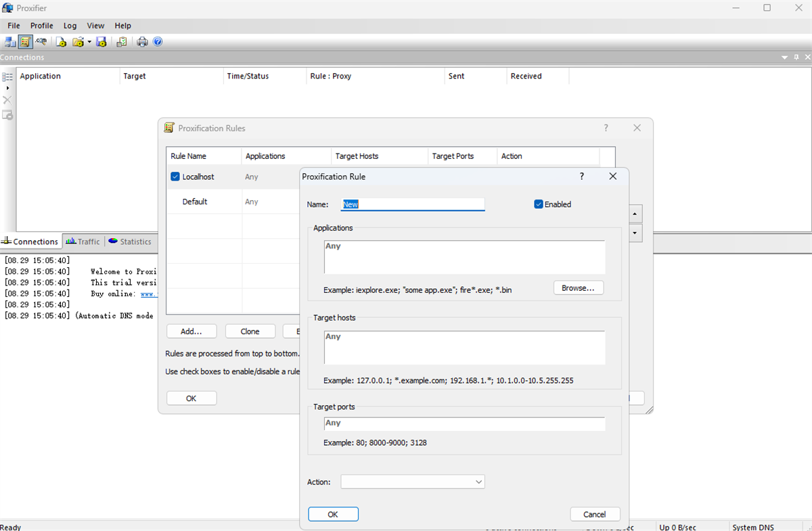Screen dimensions: 812x531
Task: Uncheck the Enabled checkbox in rule dialog
Action: [539, 204]
